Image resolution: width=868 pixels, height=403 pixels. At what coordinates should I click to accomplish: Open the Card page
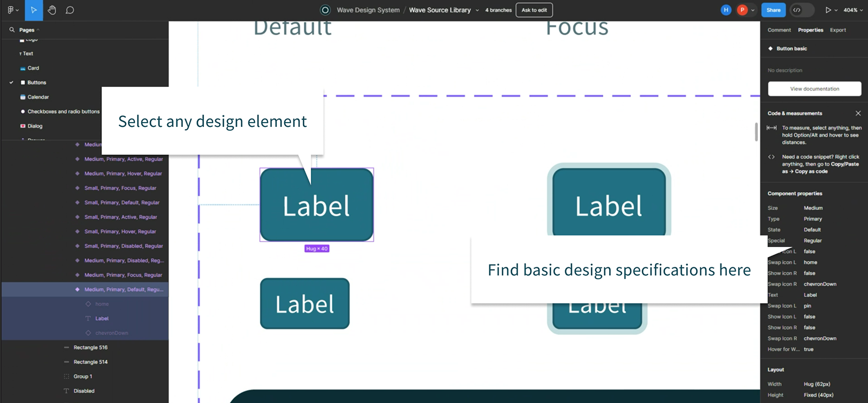tap(33, 68)
